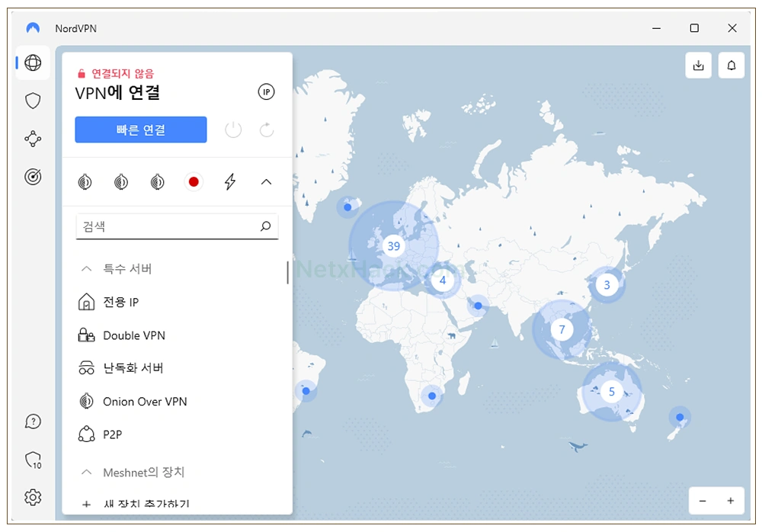Click the grayed power disconnect icon
Image resolution: width=762 pixels, height=532 pixels.
(233, 130)
